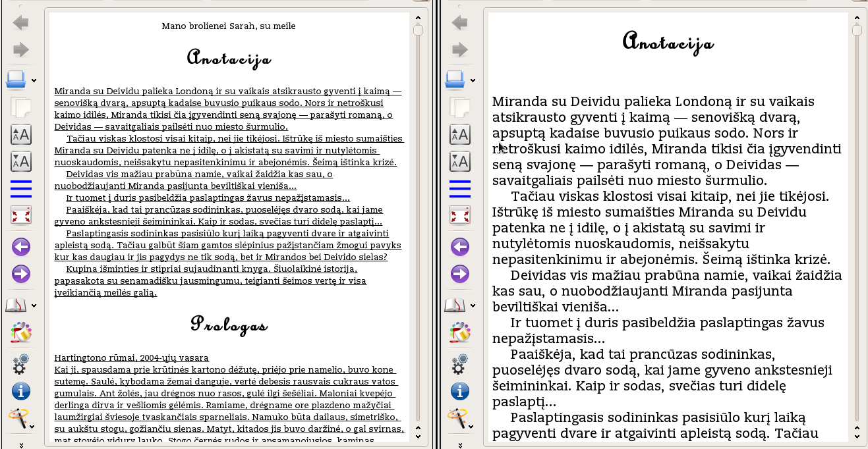Viewport: 868px width, 449px height.
Task: Open color themes icon in right window
Action: tap(460, 332)
